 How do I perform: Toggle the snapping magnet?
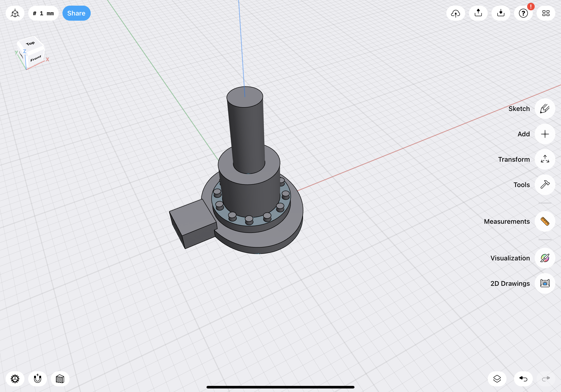tap(37, 379)
